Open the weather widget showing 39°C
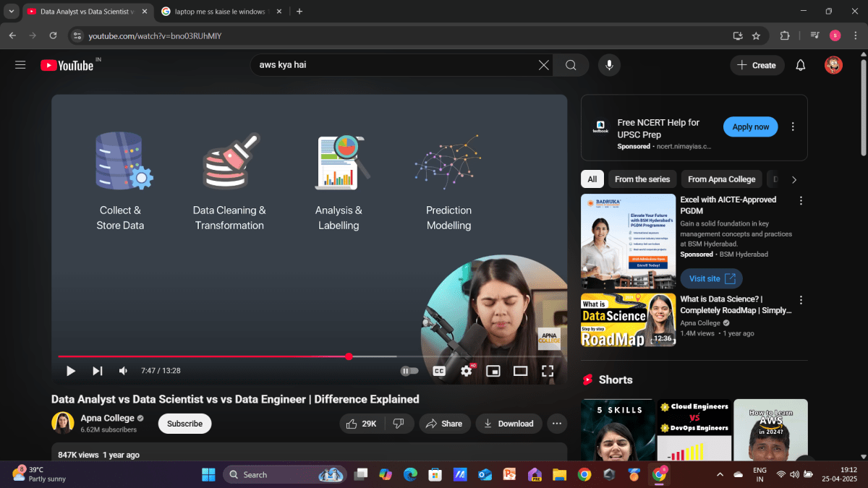This screenshot has height=488, width=868. point(40,474)
